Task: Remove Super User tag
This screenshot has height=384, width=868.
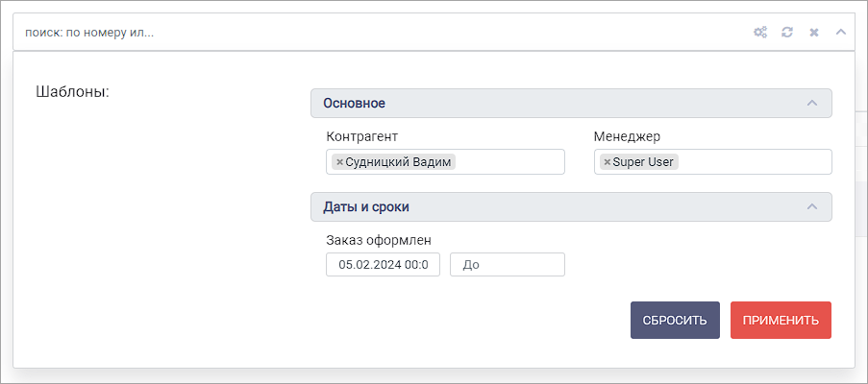Action: (608, 162)
